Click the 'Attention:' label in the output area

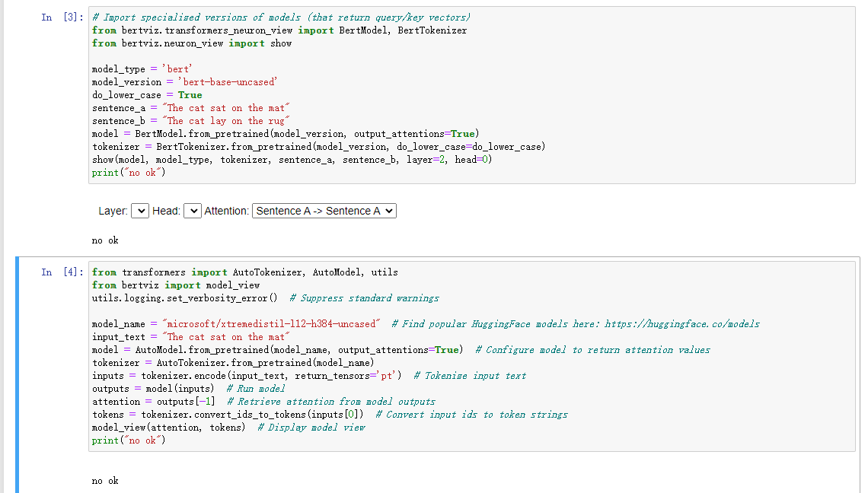[x=226, y=211]
